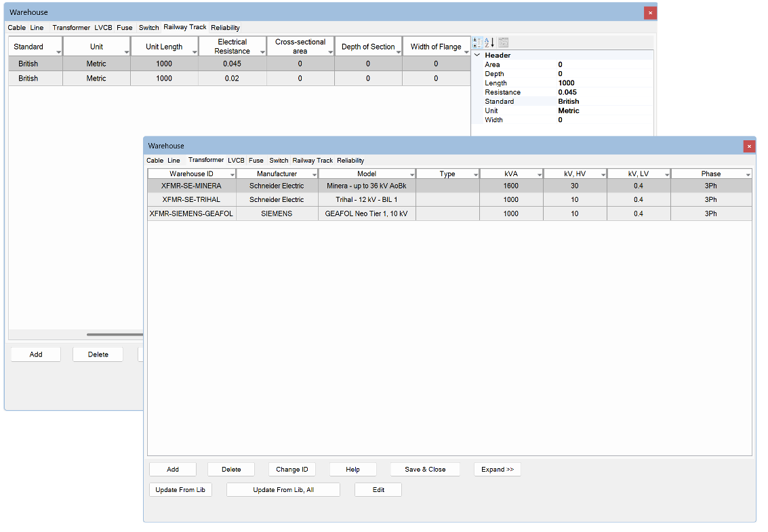Click the railway track table's horizontal scrollbar
The width and height of the screenshot is (768, 532).
pos(114,334)
